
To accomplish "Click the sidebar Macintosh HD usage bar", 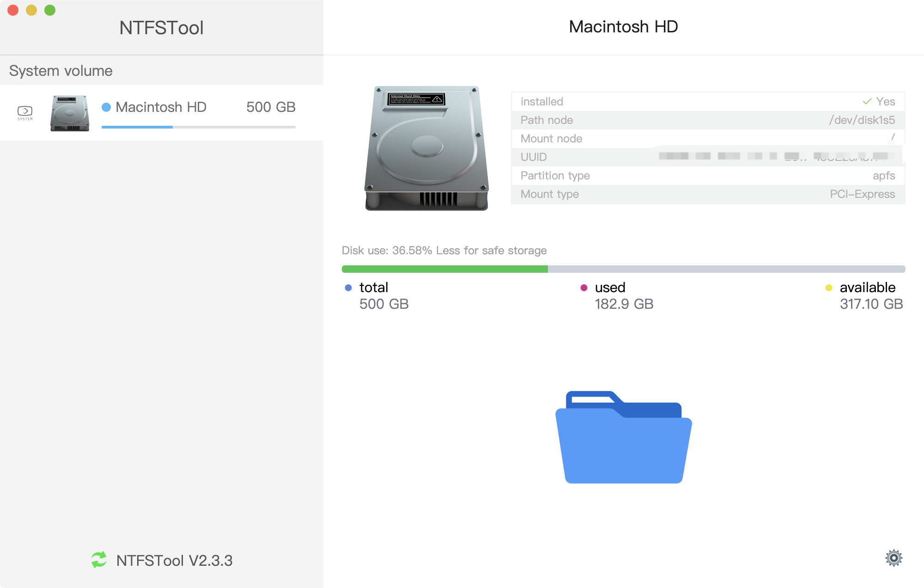I will [x=198, y=127].
